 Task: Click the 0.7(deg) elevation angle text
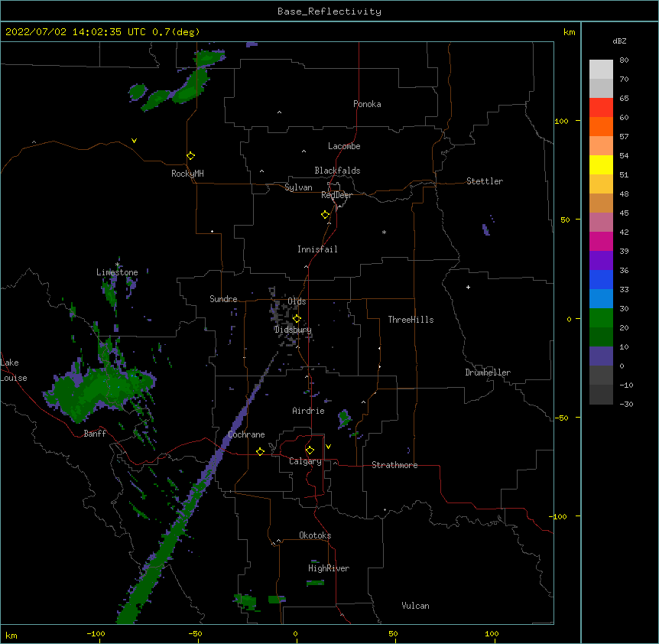coord(176,32)
